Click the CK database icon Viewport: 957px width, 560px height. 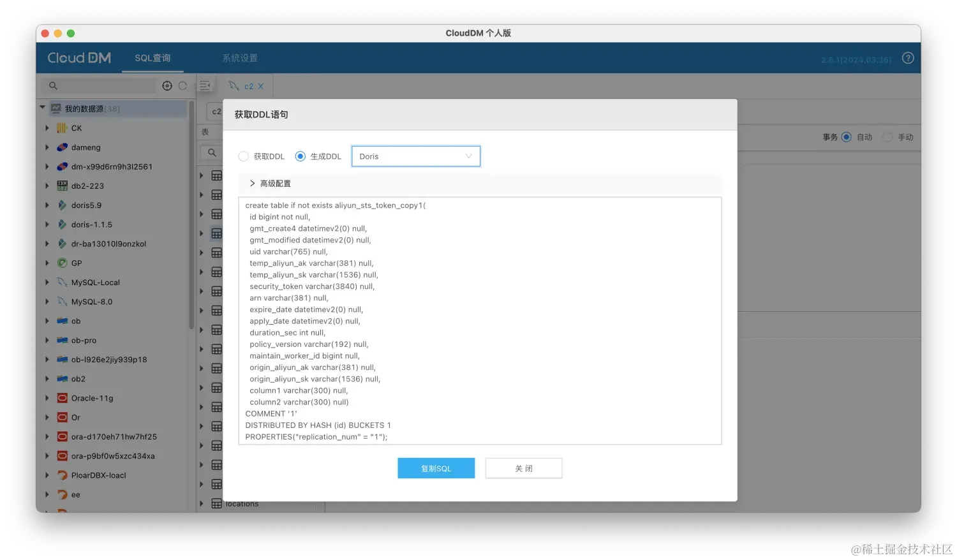pyautogui.click(x=62, y=128)
